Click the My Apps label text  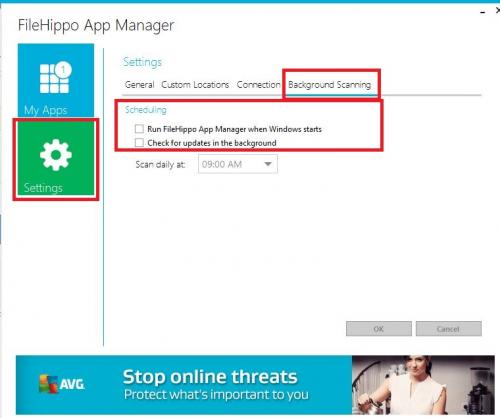pos(46,110)
